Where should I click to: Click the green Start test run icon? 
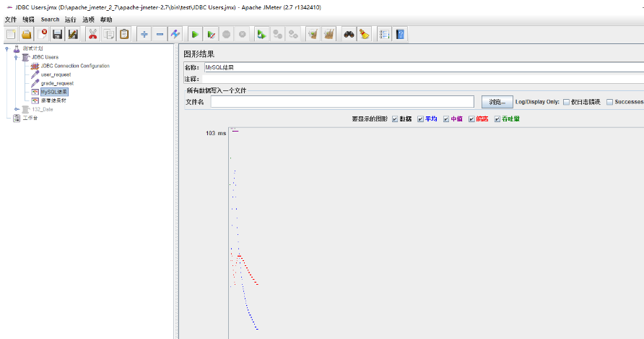[194, 34]
